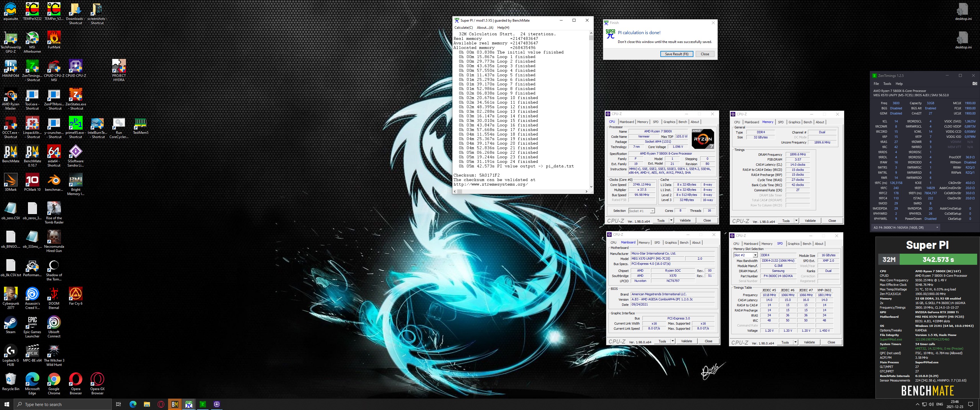
Task: Click the ZenTimings camera screenshot icon
Action: 974,84
